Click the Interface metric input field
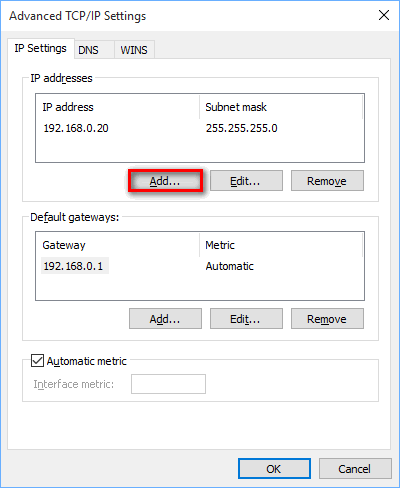400x488 pixels. pyautogui.click(x=168, y=384)
